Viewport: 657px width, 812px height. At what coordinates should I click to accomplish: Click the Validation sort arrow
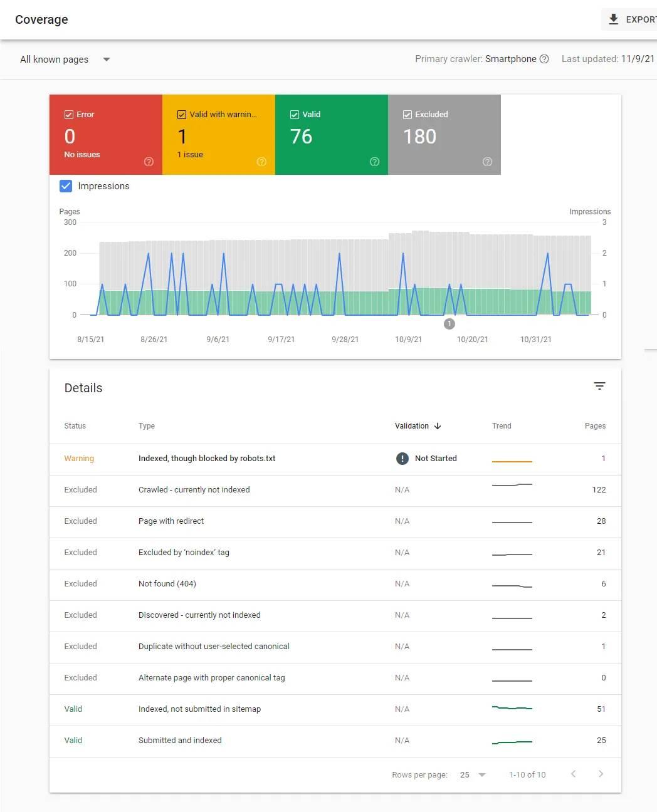438,426
